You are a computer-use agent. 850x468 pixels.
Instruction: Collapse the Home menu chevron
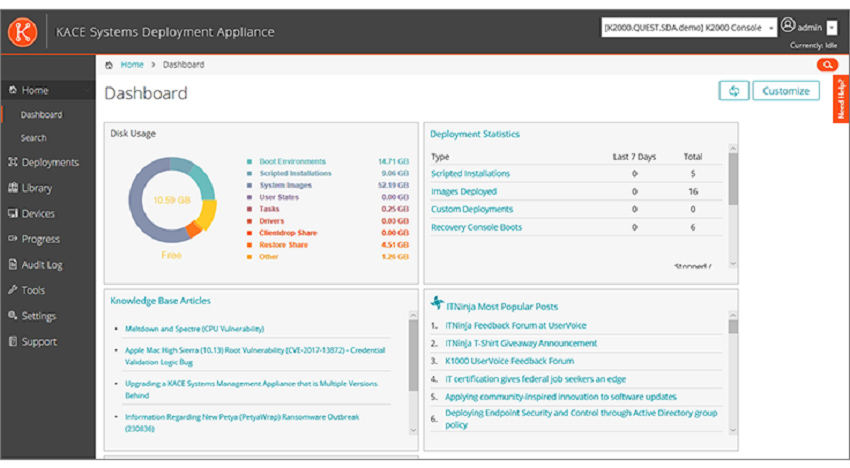(87, 91)
